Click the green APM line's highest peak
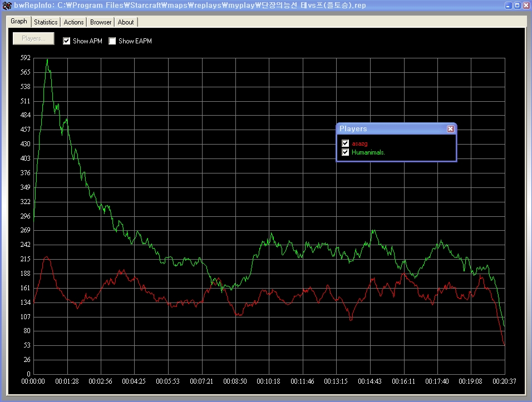 [x=47, y=59]
